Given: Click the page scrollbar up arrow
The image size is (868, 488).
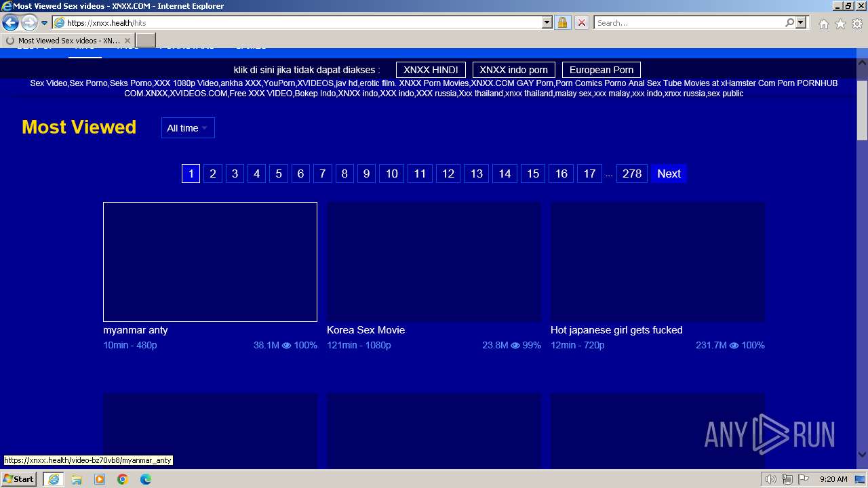Looking at the screenshot, I should click(862, 64).
